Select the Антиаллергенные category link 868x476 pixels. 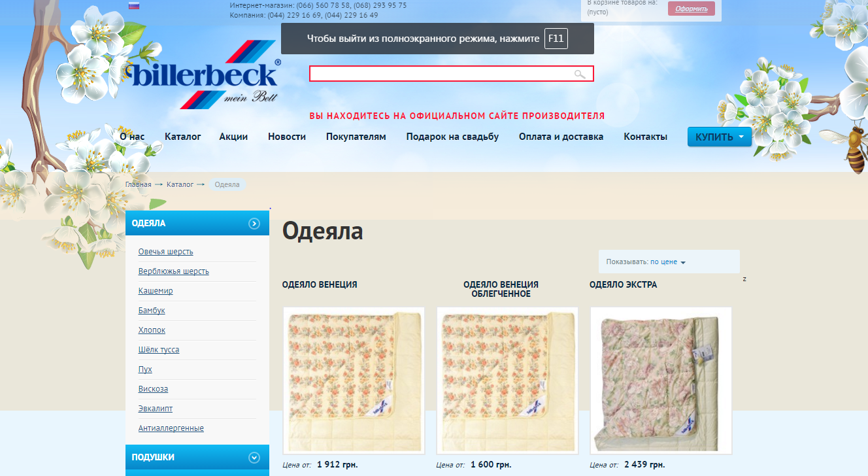(171, 428)
